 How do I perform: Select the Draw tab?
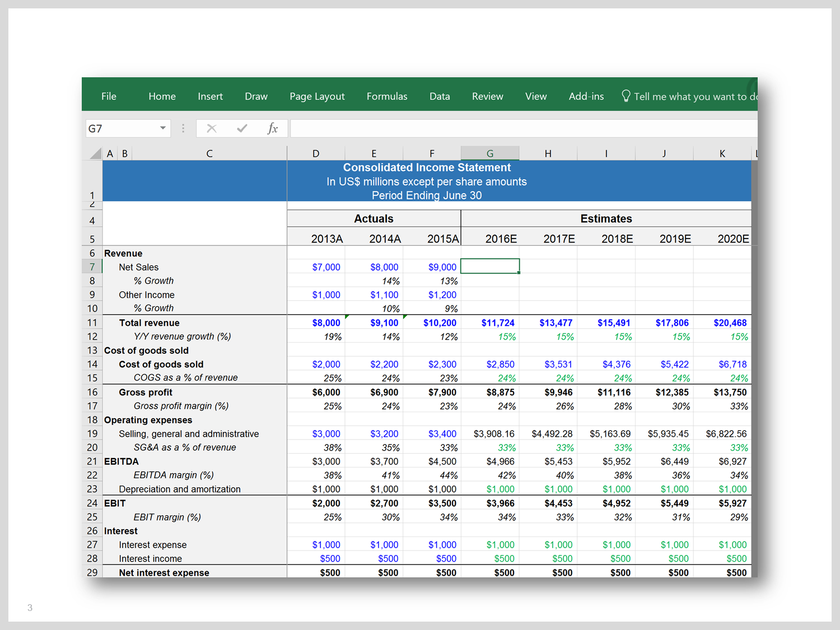tap(256, 96)
